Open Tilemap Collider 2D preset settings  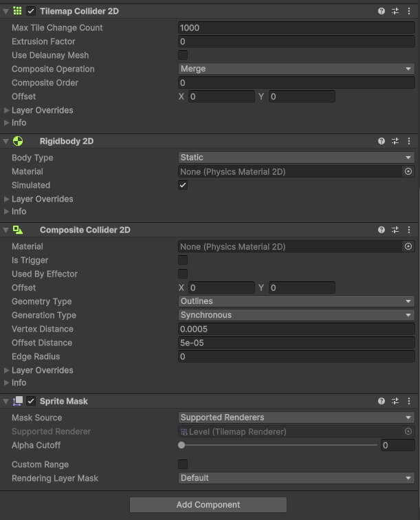[395, 11]
